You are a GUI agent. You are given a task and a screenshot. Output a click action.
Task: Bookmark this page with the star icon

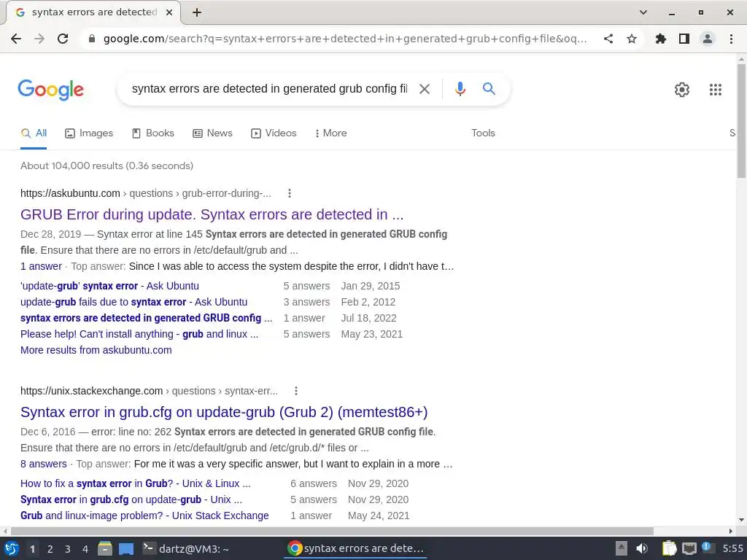click(x=632, y=39)
